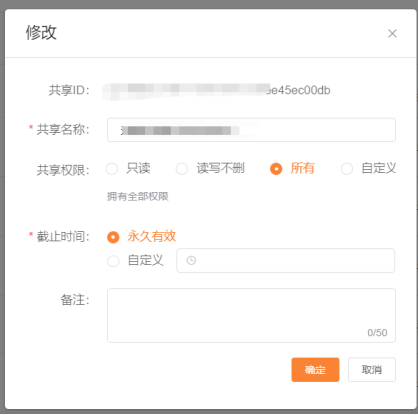Click the 修改 dialog title
Screen dimensions: 418x415
41,33
